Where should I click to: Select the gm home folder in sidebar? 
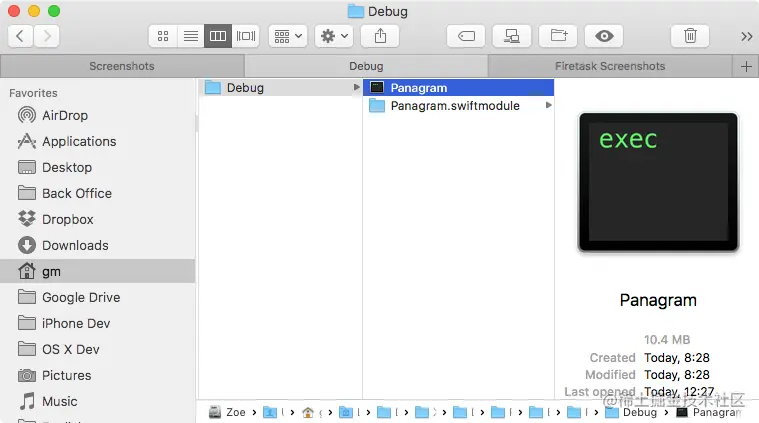(x=97, y=271)
